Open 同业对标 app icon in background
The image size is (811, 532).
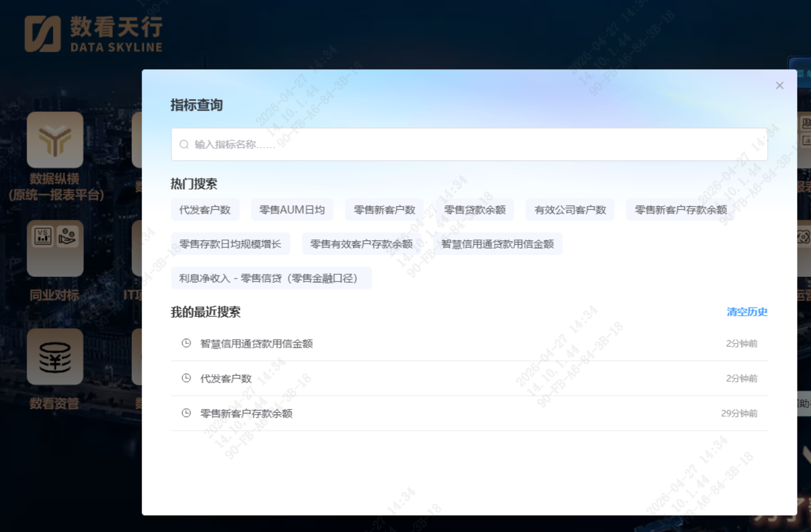coord(55,248)
